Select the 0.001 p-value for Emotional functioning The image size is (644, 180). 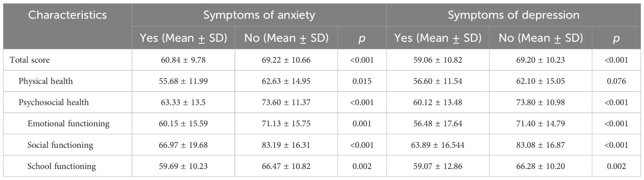[x=362, y=124]
